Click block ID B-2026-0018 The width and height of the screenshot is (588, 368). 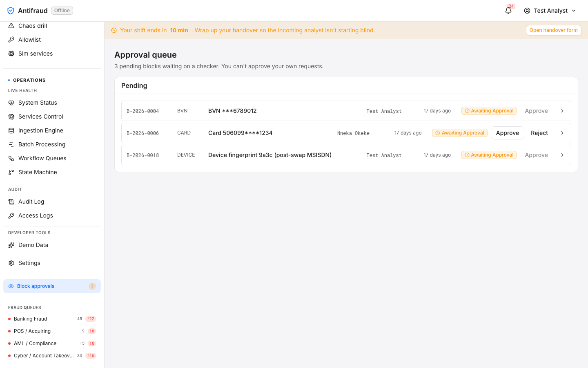(x=143, y=155)
